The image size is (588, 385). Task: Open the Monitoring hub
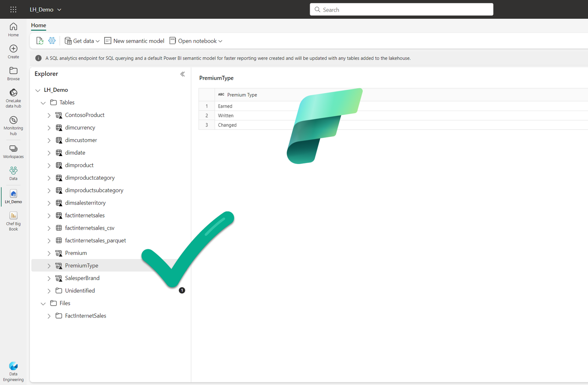click(13, 126)
